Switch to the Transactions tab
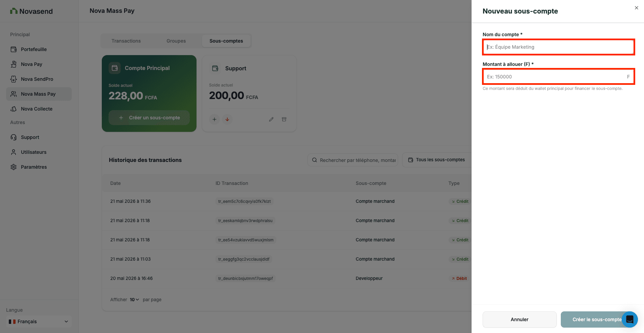 pyautogui.click(x=126, y=41)
